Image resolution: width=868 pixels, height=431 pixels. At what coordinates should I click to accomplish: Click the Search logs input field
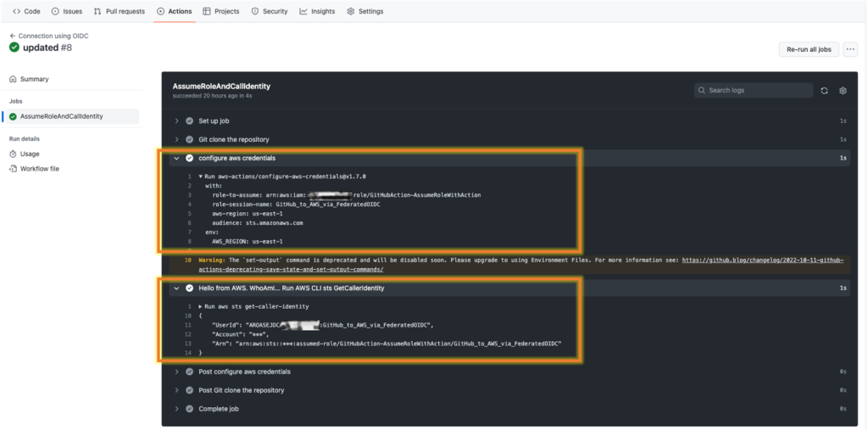pyautogui.click(x=754, y=90)
